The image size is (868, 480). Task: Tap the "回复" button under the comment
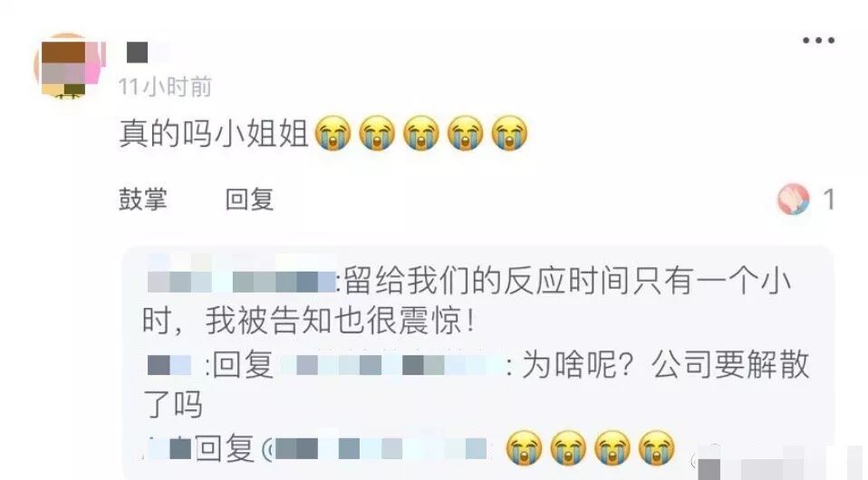click(x=249, y=199)
